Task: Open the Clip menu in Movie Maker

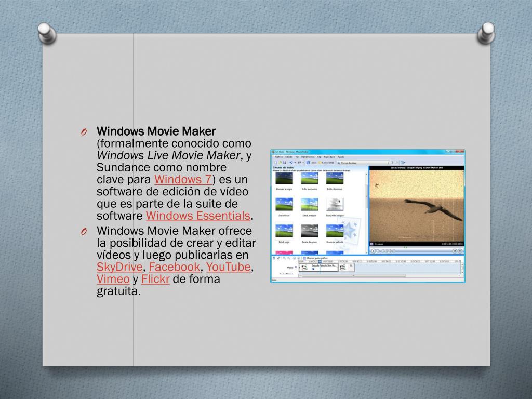Action: click(x=320, y=157)
